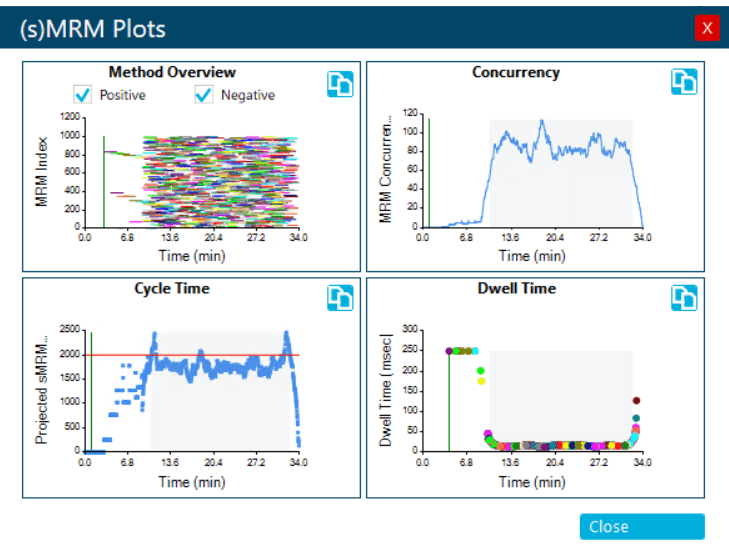Click the dark red dwell time data point
The image size is (729, 550).
pyautogui.click(x=636, y=401)
